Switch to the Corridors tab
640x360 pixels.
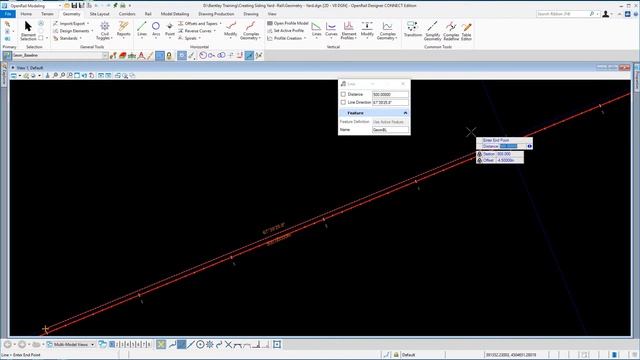127,14
